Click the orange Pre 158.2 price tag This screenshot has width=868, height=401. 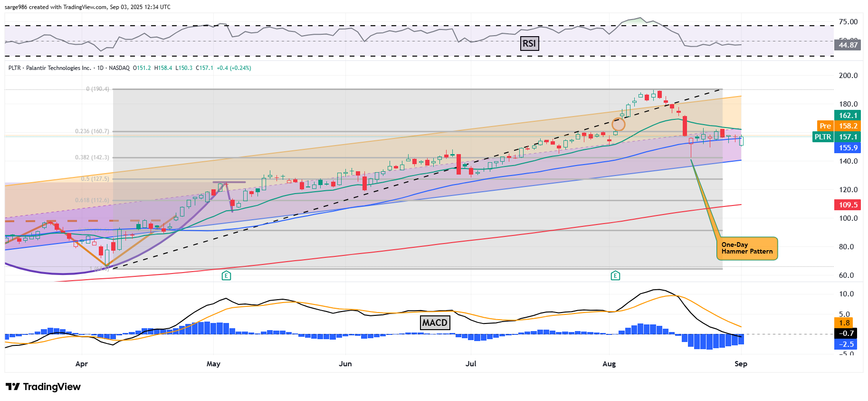[x=839, y=126]
